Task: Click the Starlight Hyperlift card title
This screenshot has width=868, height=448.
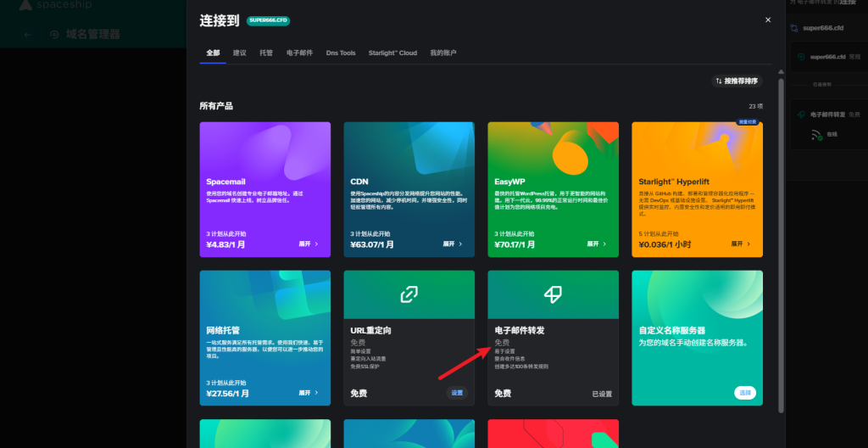Action: pyautogui.click(x=674, y=182)
